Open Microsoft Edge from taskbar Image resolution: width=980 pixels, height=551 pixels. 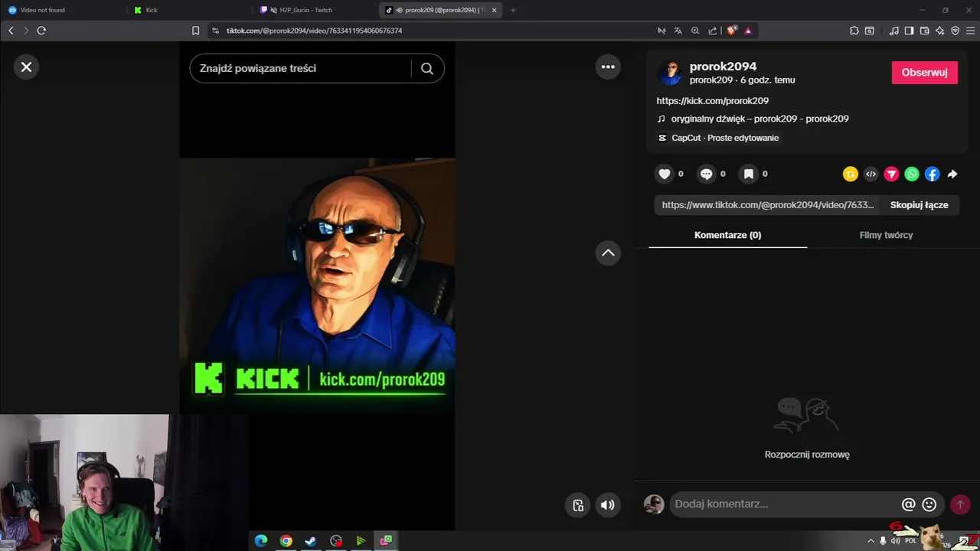[x=260, y=541]
